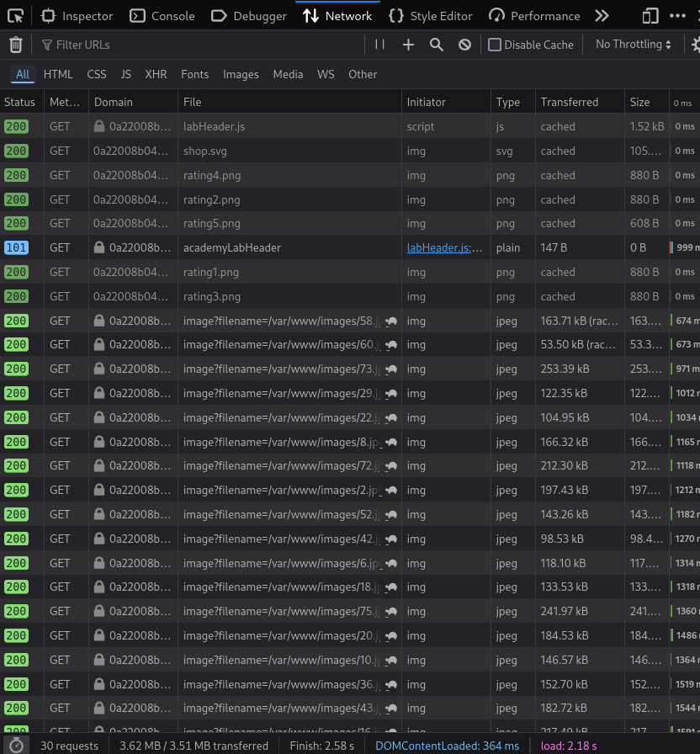The width and height of the screenshot is (700, 754).
Task: Click turtle icon on images/22 row
Action: coord(391,417)
